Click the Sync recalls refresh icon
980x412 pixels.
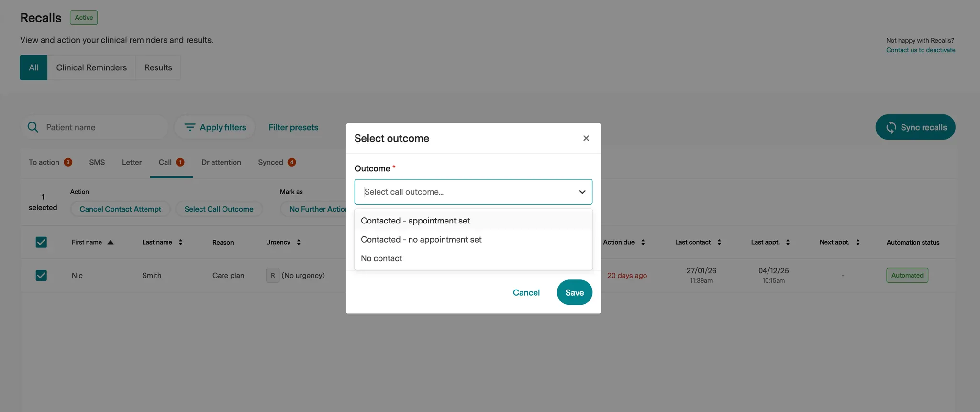[891, 127]
